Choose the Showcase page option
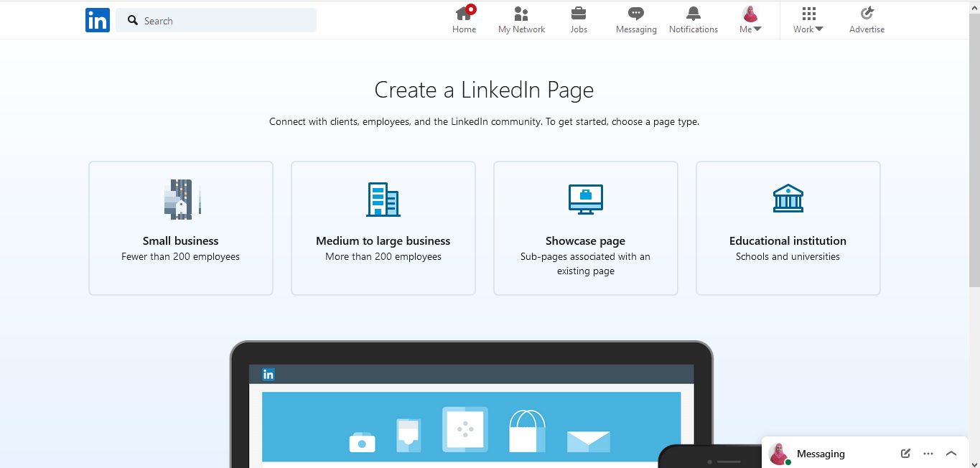Viewport: 980px width, 468px height. pos(586,228)
